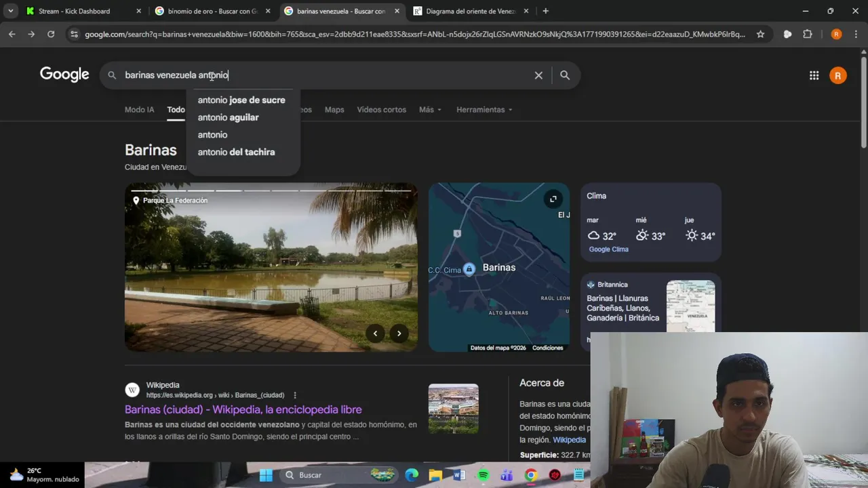Open the Barinas map preview
The width and height of the screenshot is (868, 488).
pos(499,267)
